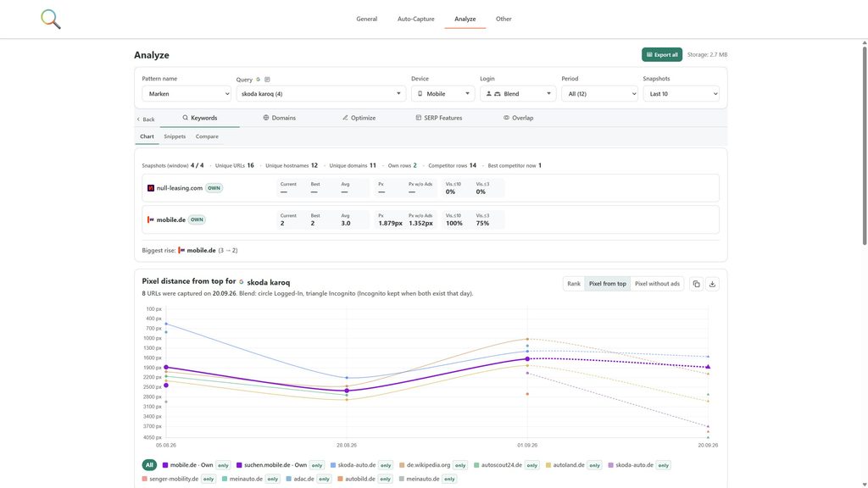Click the magnifying glass app logo
868x488 pixels.
[x=51, y=19]
